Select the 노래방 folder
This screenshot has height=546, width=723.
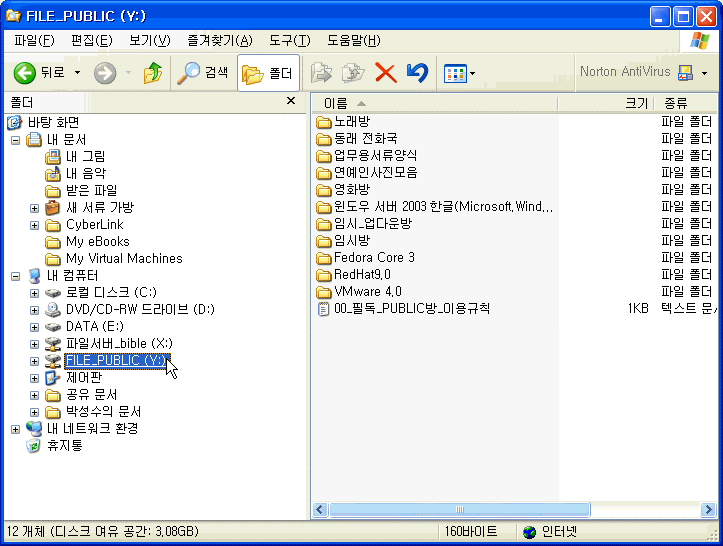click(352, 122)
